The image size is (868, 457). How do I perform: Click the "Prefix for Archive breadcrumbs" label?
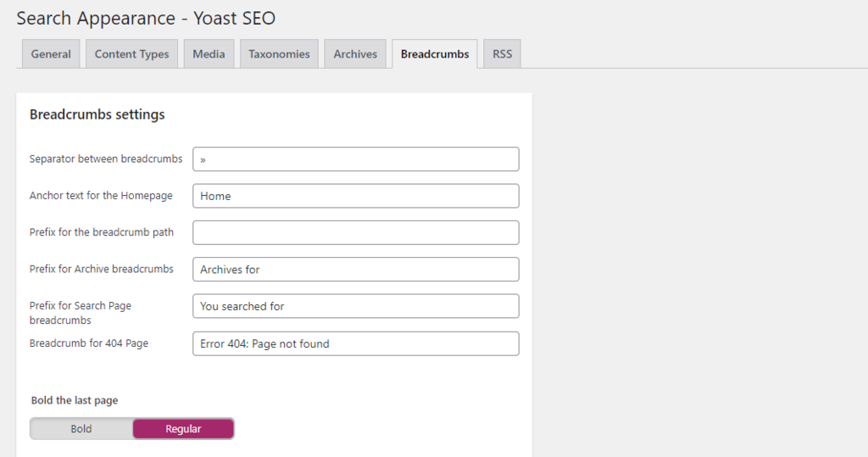click(x=102, y=269)
